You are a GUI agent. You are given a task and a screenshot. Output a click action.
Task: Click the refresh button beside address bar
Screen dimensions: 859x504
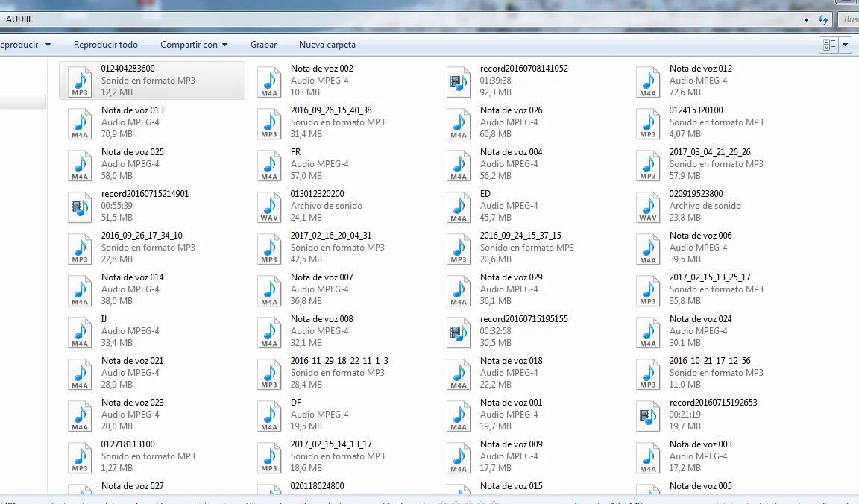click(x=823, y=20)
